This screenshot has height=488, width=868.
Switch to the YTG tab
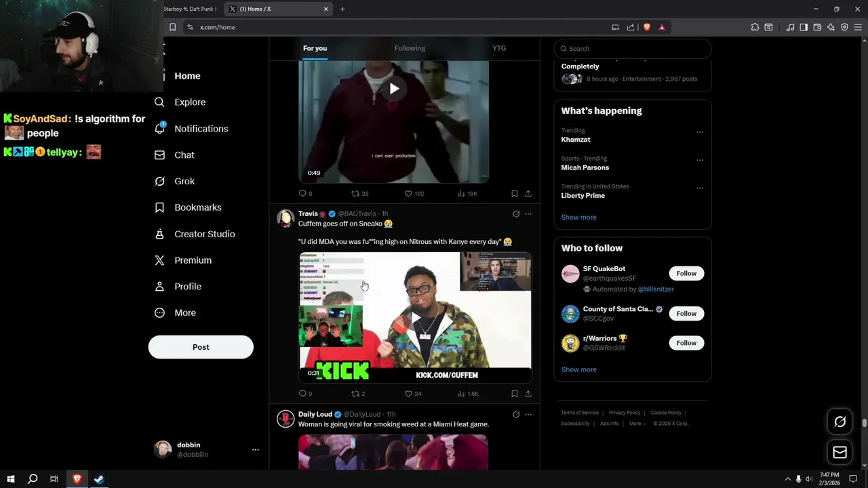pyautogui.click(x=499, y=48)
